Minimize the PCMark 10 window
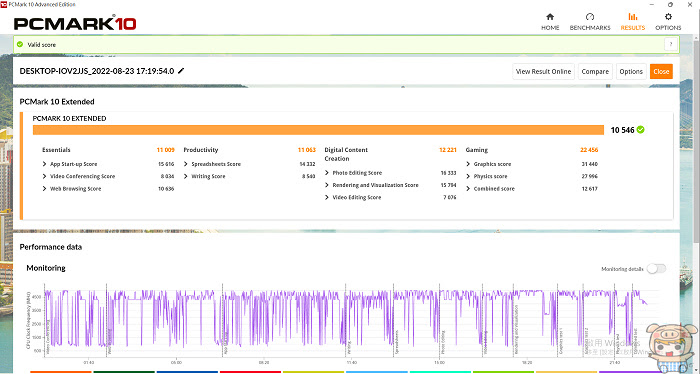The image size is (700, 374). [652, 4]
